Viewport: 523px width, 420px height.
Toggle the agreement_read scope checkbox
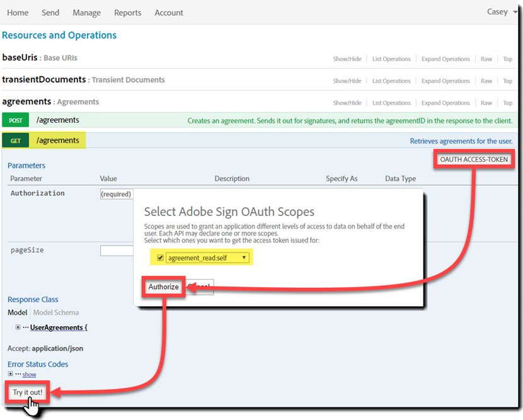tap(160, 258)
